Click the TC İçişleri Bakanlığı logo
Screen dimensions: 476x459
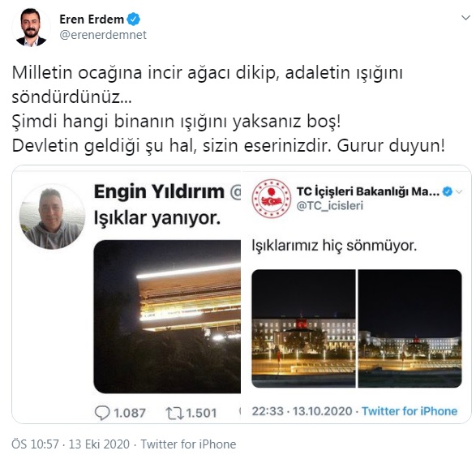pyautogui.click(x=272, y=199)
